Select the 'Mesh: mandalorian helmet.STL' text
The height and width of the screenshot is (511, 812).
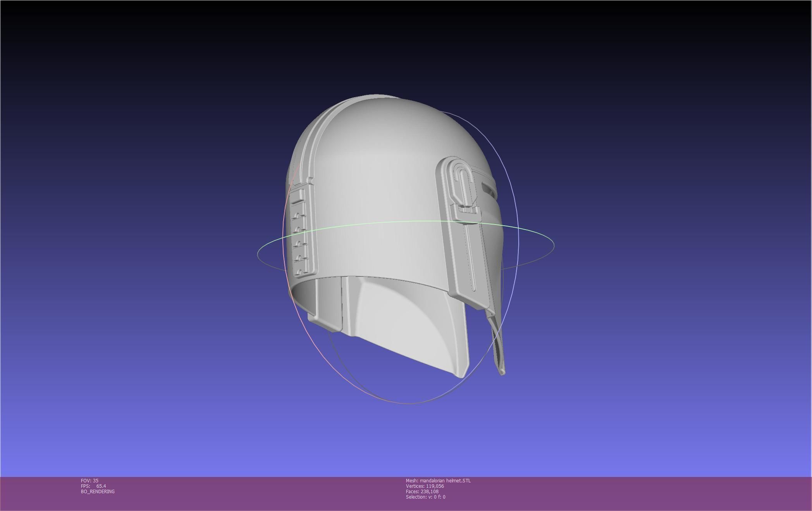click(x=438, y=480)
